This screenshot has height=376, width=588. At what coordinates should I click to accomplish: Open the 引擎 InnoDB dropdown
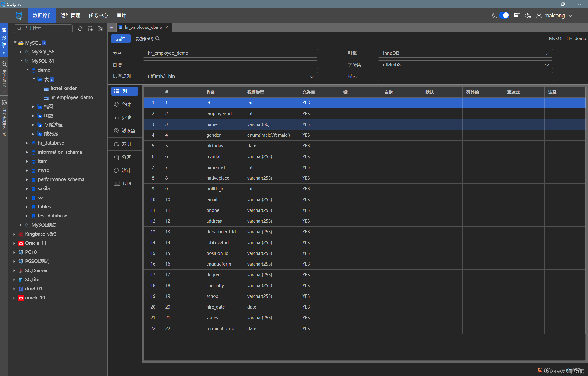click(465, 53)
